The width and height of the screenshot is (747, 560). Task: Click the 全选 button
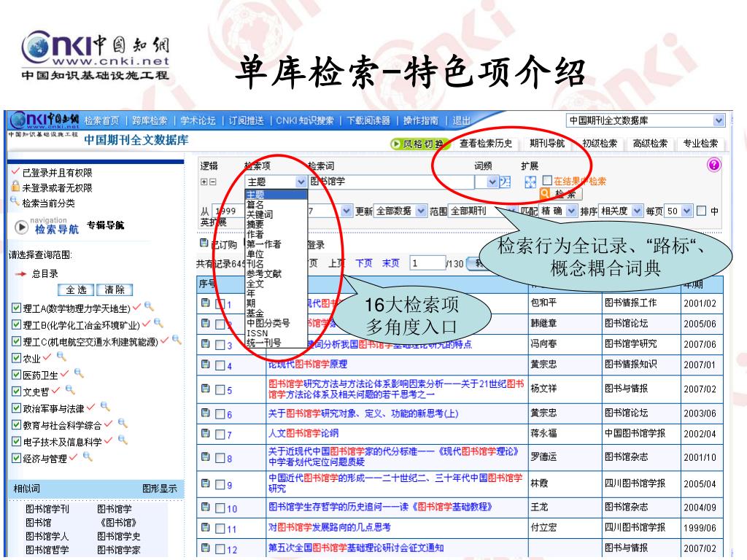pyautogui.click(x=76, y=289)
